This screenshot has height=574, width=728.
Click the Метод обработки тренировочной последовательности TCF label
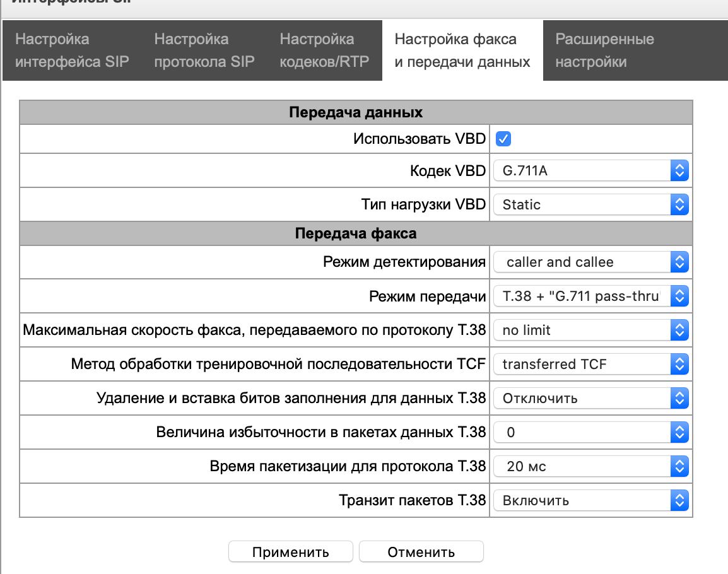click(278, 364)
